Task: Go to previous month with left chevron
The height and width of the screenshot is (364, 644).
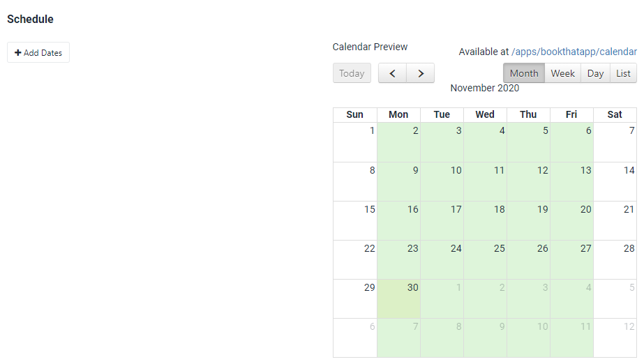Action: point(393,73)
